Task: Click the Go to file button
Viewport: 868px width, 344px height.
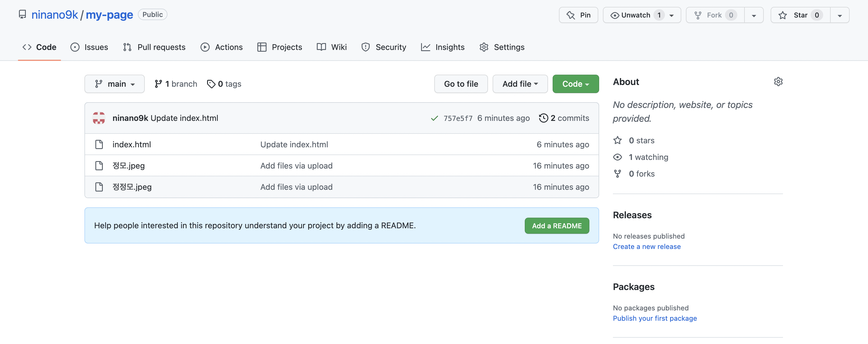Action: [461, 84]
